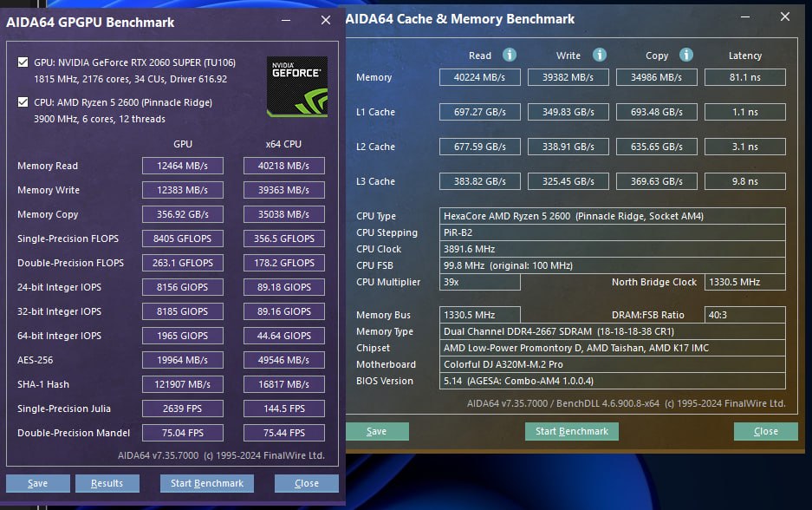
Task: Click L1 Cache latency 1.1 ns
Action: [x=745, y=112]
